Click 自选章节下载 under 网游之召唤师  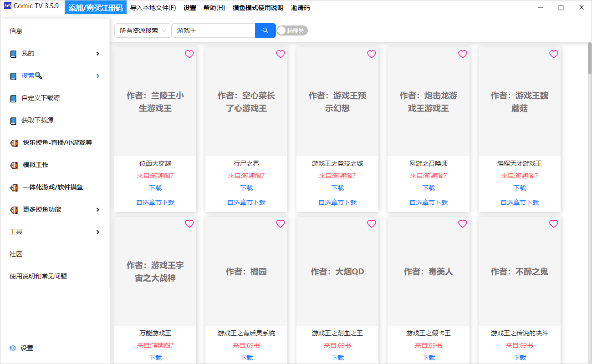click(429, 202)
